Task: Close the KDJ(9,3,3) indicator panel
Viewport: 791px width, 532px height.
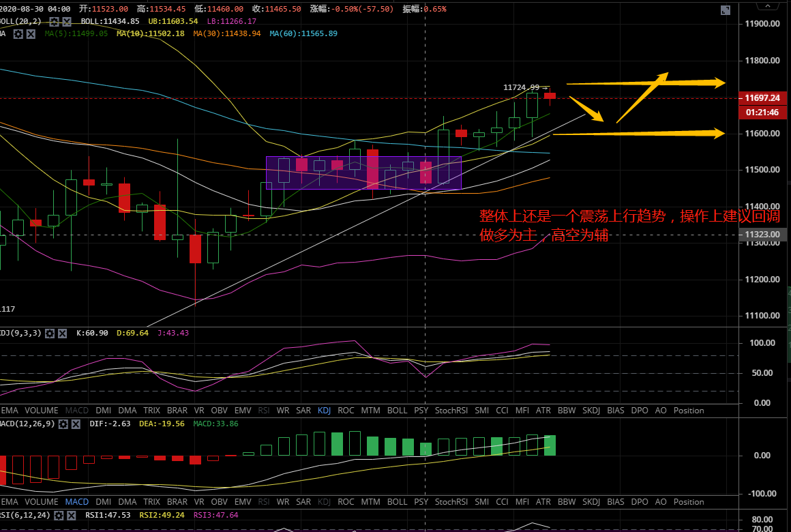Action: (x=62, y=333)
